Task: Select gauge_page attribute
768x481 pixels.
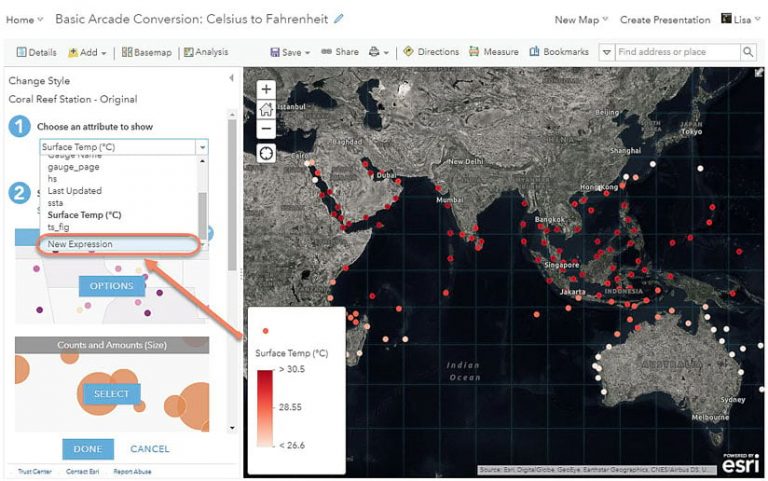Action: (73, 167)
